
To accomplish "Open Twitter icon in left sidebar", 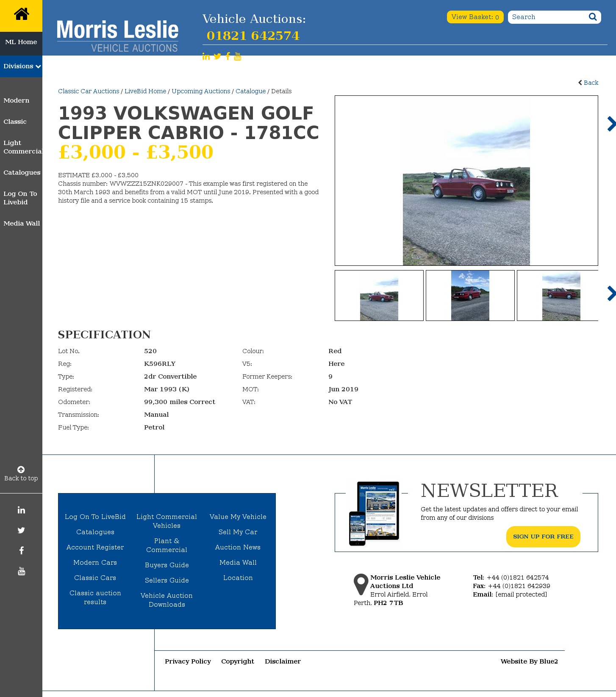I will (21, 530).
